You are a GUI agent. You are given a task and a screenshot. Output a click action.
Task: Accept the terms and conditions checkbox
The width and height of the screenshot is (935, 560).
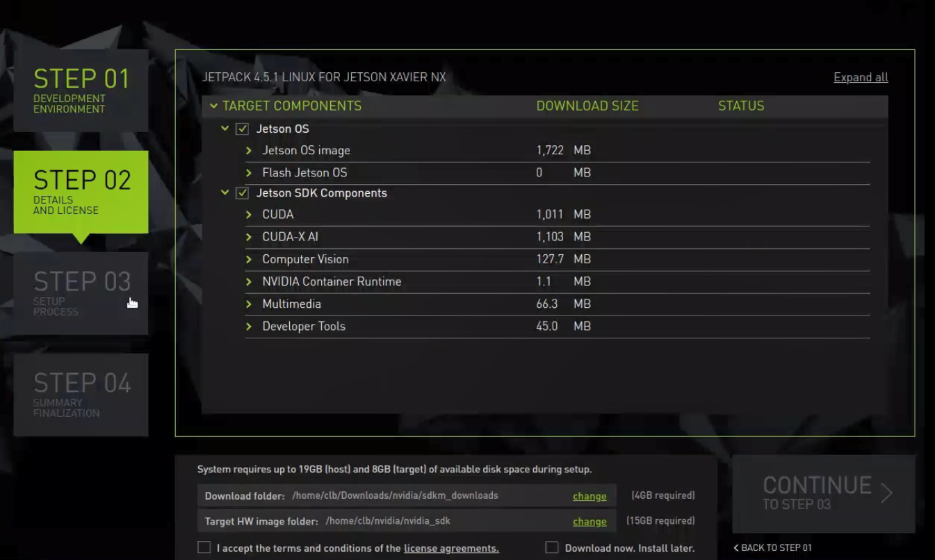[x=204, y=547]
